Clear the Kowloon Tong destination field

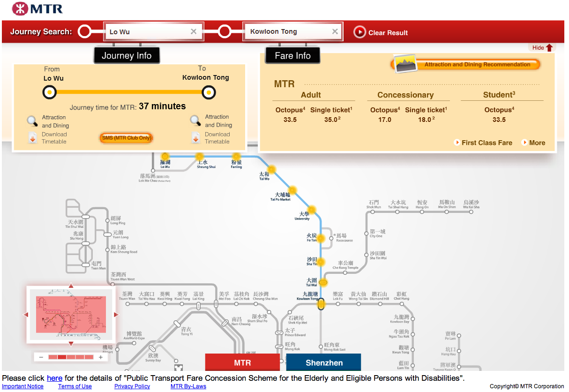pyautogui.click(x=335, y=31)
